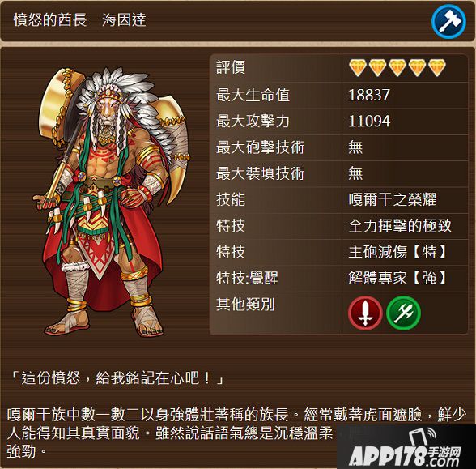This screenshot has height=469, width=476.
Task: Click the fifth gold diamond rating icon
Action: (437, 68)
